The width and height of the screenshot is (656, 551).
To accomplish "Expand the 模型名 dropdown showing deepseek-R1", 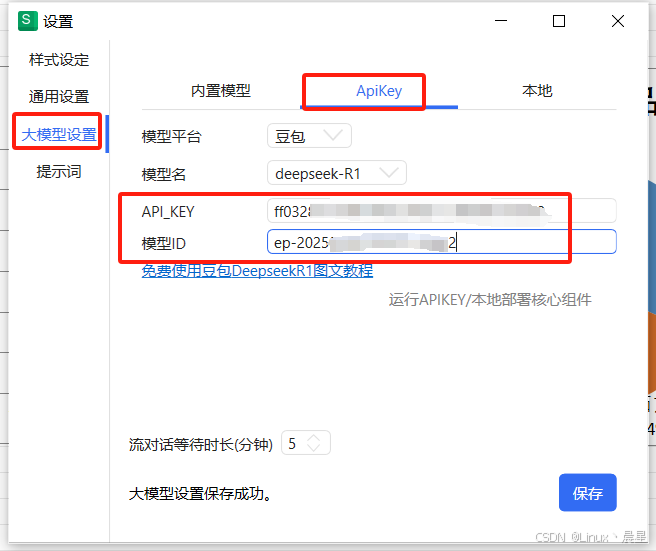I will [x=337, y=173].
